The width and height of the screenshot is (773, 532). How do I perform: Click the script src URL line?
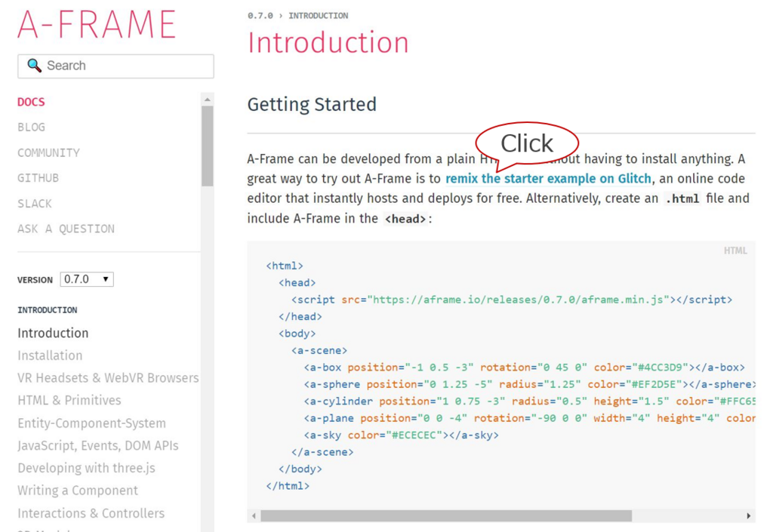pos(511,300)
